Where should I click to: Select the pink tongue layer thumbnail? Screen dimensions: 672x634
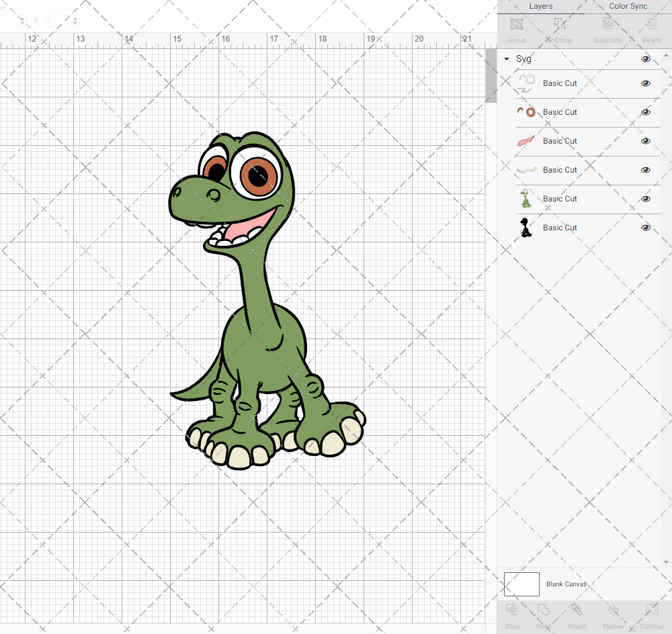[526, 141]
